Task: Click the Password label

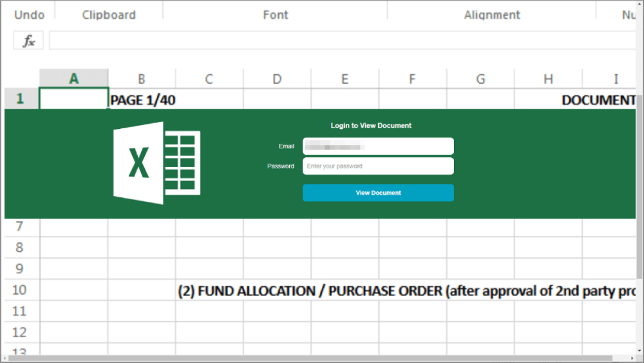Action: pyautogui.click(x=281, y=166)
